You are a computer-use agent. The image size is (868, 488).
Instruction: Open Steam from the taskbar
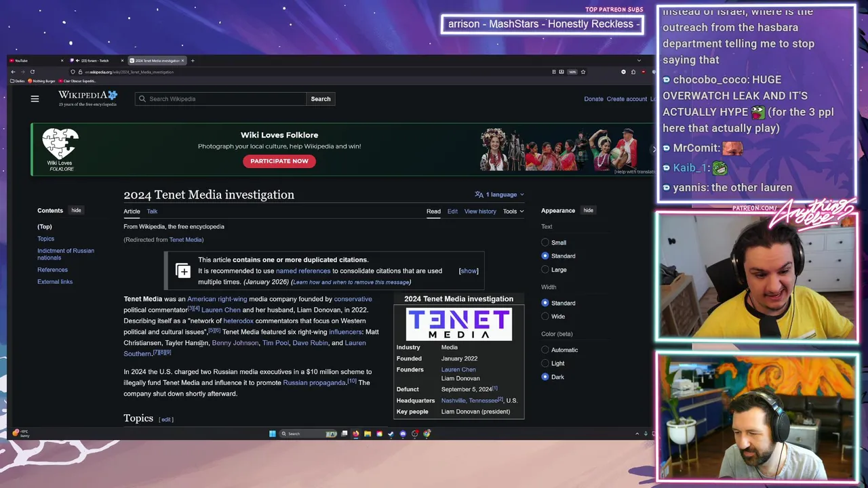tap(391, 434)
